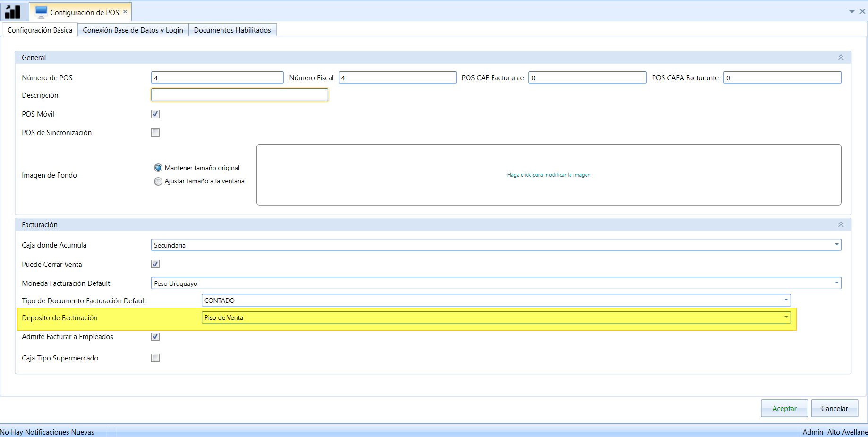Click the Facturación section header title
Image resolution: width=868 pixels, height=437 pixels.
click(40, 225)
